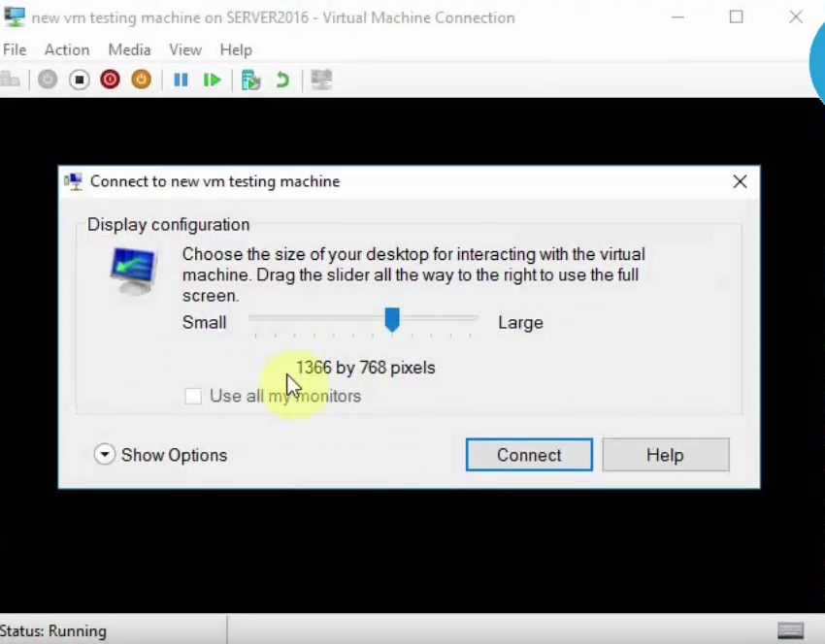Click the green Reset/Resume icon

212,80
